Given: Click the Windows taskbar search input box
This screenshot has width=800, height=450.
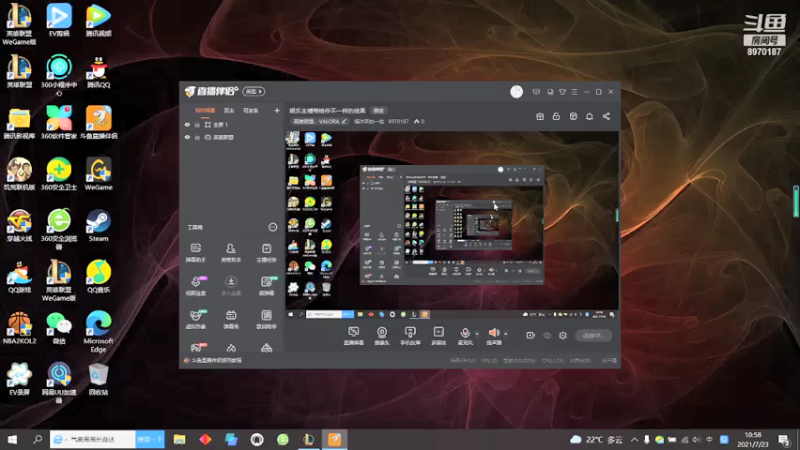Looking at the screenshot, I should [93, 439].
